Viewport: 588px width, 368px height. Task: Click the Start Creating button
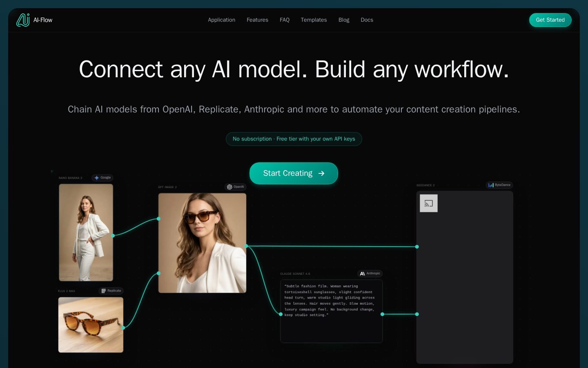(294, 173)
